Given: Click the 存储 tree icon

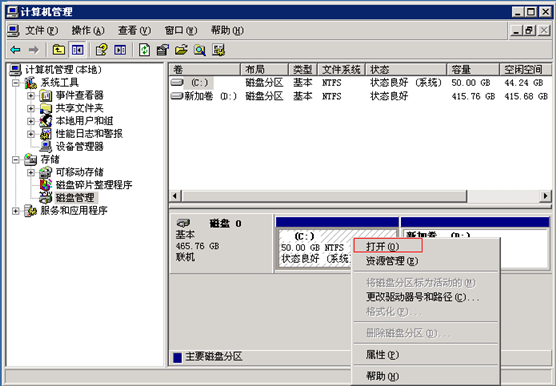Looking at the screenshot, I should (x=30, y=160).
